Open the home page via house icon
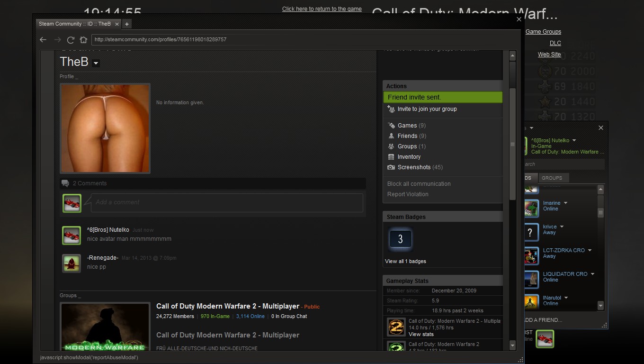This screenshot has width=644, height=364. [83, 40]
